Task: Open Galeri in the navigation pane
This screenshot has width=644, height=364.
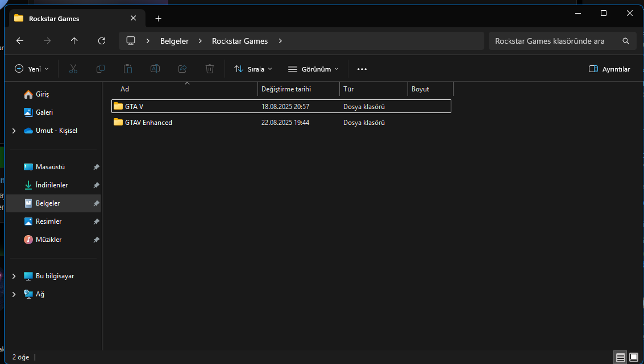Action: click(x=44, y=112)
